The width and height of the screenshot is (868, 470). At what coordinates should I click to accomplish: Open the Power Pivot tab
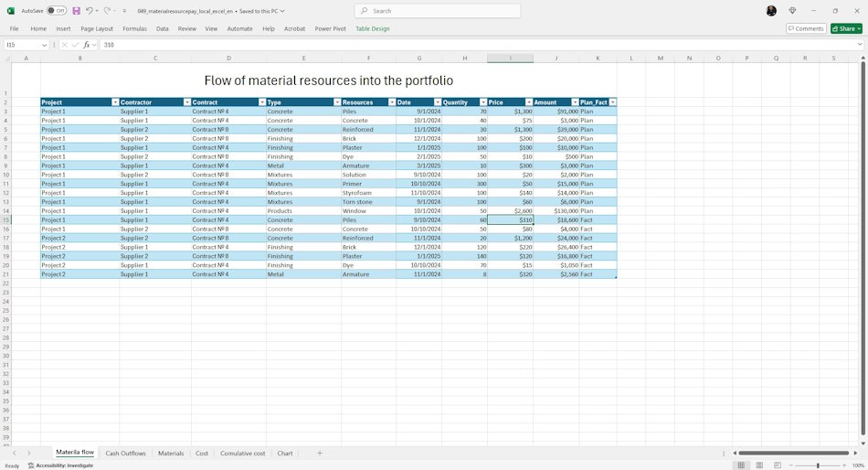click(330, 28)
